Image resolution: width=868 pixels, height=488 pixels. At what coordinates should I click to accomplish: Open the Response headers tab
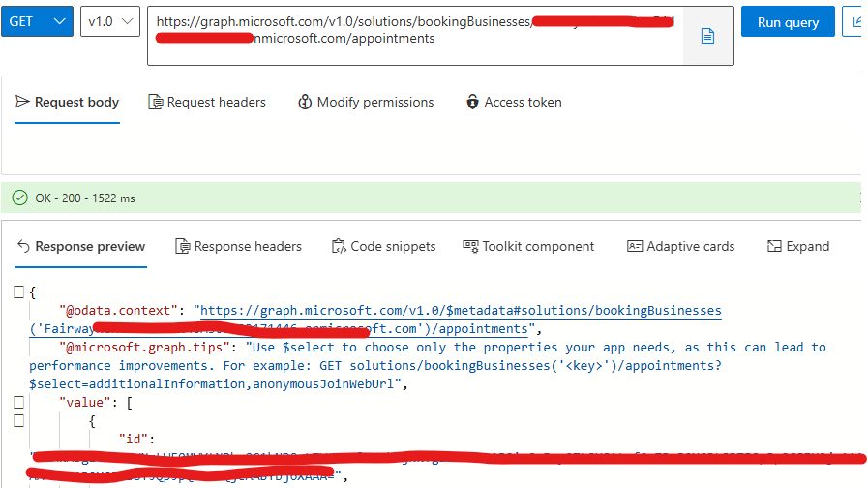point(239,246)
